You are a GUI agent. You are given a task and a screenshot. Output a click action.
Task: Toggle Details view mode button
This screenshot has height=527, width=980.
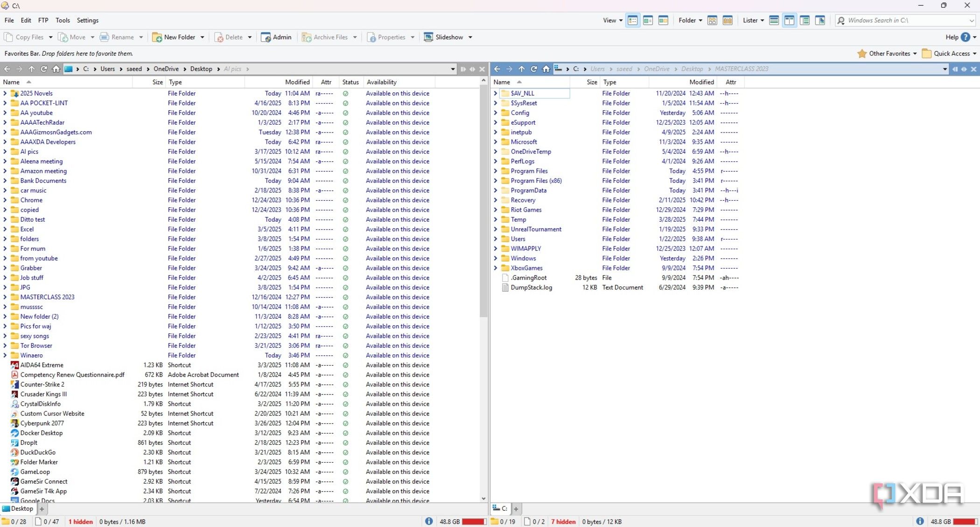click(x=633, y=21)
